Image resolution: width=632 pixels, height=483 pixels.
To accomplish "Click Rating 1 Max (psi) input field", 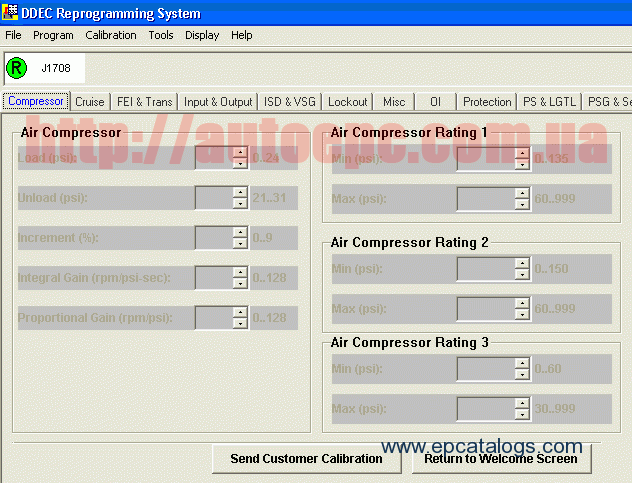I will pyautogui.click(x=486, y=199).
